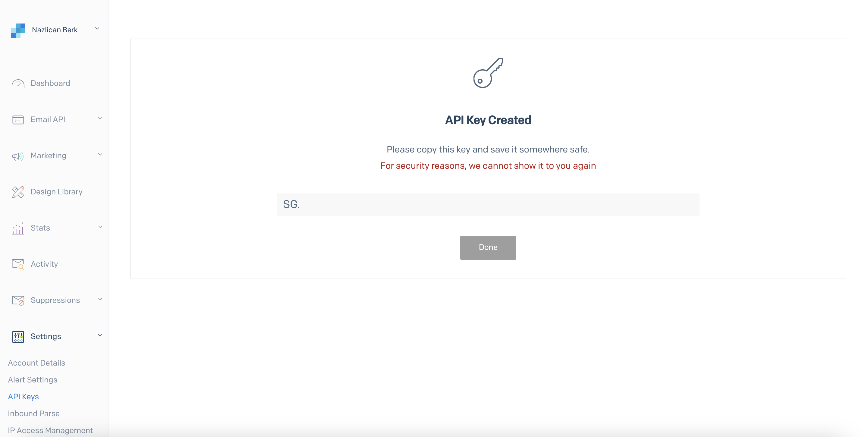Image resolution: width=868 pixels, height=437 pixels.
Task: Navigate to API Keys settings page
Action: pyautogui.click(x=24, y=396)
